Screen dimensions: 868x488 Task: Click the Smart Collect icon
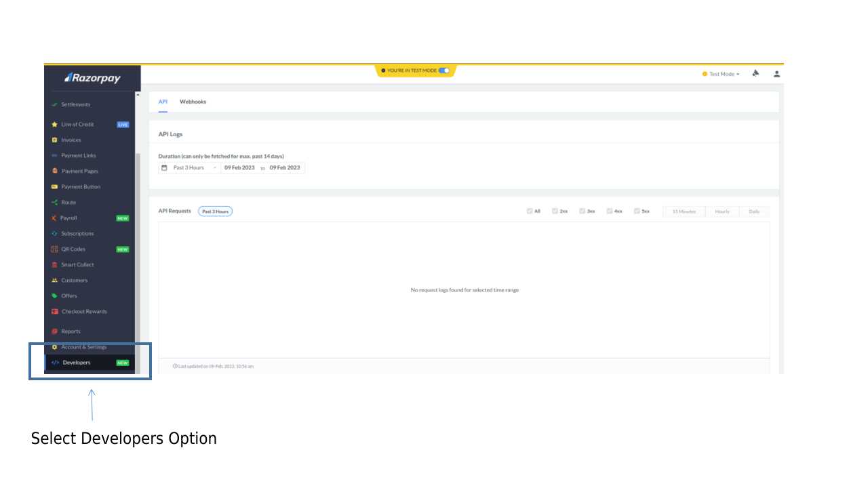coord(54,264)
